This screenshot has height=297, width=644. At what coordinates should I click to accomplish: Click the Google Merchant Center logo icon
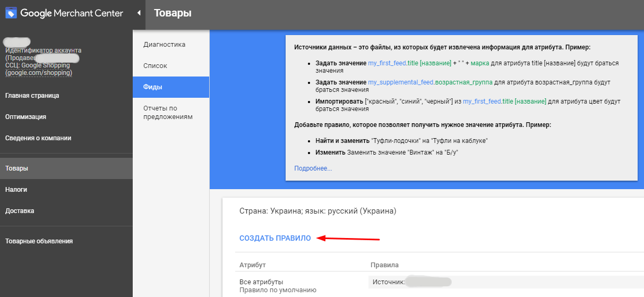11,13
